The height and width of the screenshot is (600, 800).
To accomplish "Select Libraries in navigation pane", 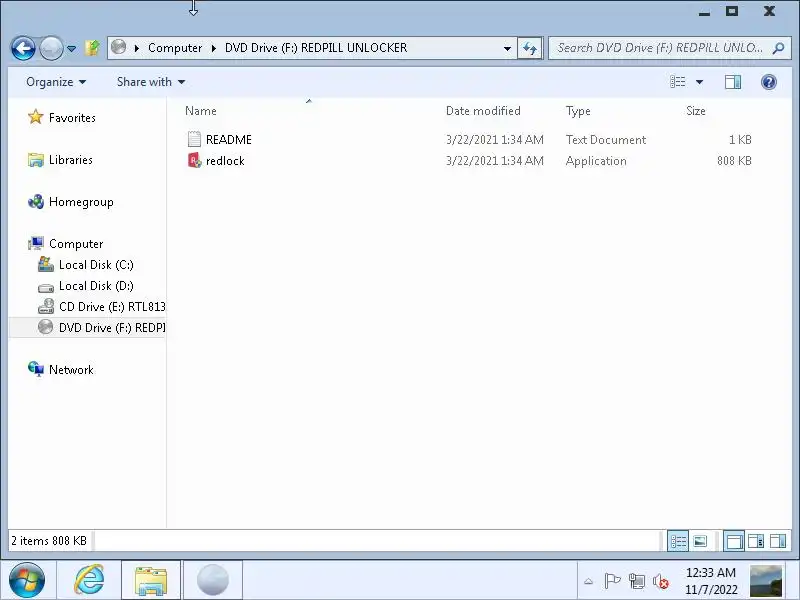I will [x=71, y=160].
